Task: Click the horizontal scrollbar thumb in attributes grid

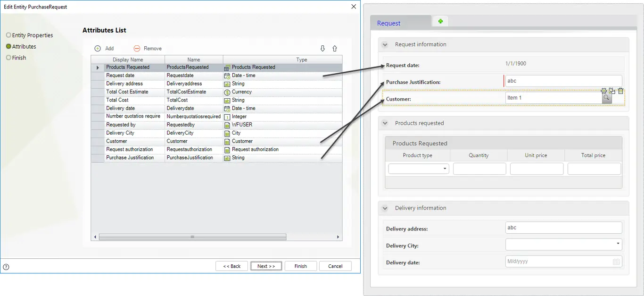Action: (x=192, y=237)
